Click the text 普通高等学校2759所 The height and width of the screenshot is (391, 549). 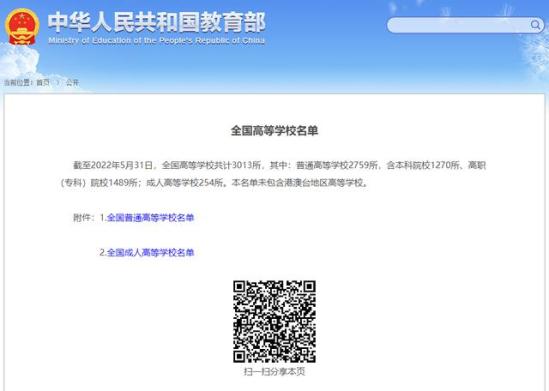pos(337,165)
